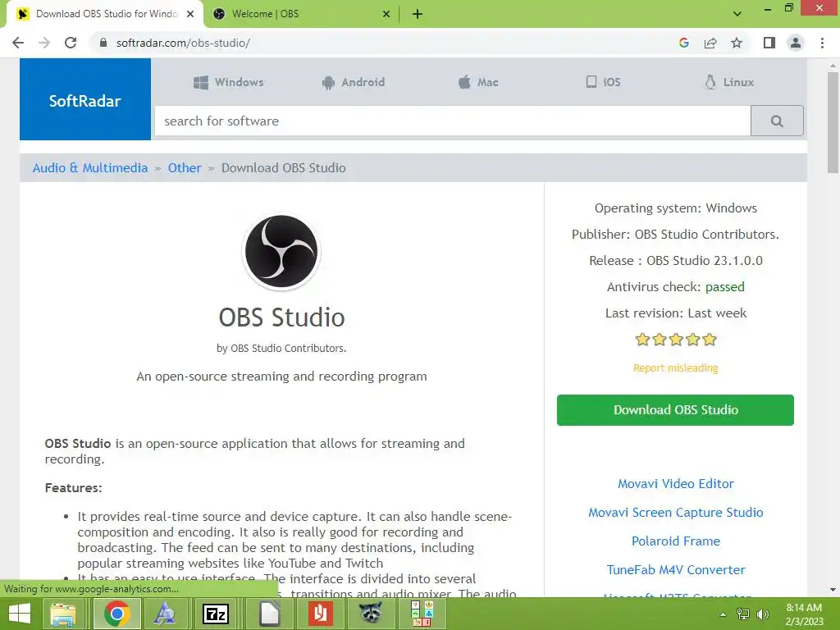Image resolution: width=840 pixels, height=630 pixels.
Task: Switch to the Welcome | OBS tab
Action: click(x=302, y=14)
